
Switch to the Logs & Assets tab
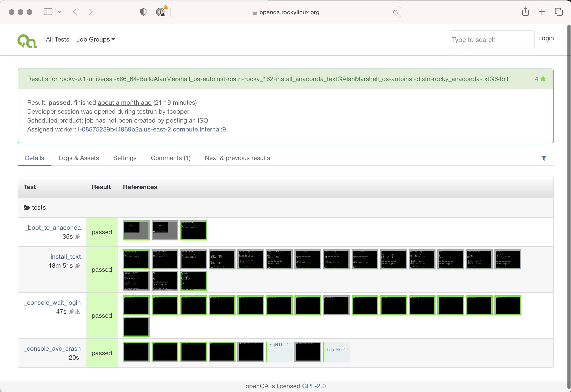tap(79, 158)
